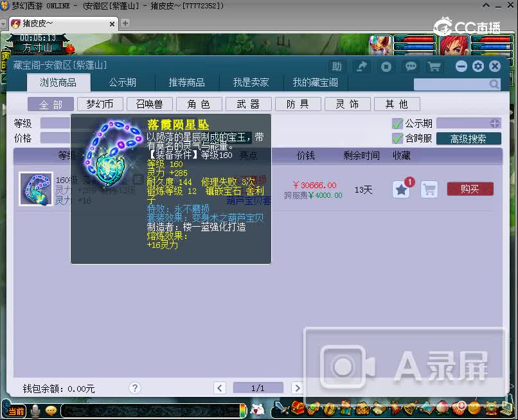This screenshot has width=518, height=420.
Task: Click the pet's red health bar
Action: click(x=415, y=39)
